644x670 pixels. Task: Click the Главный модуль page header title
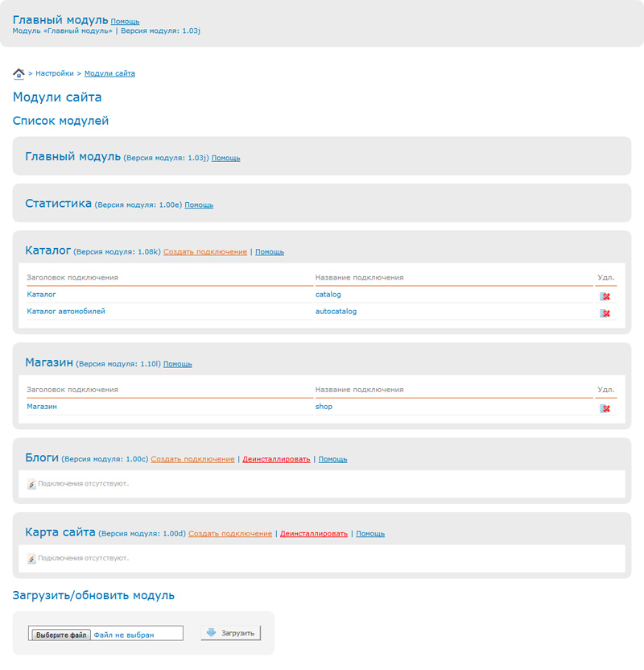(x=60, y=19)
